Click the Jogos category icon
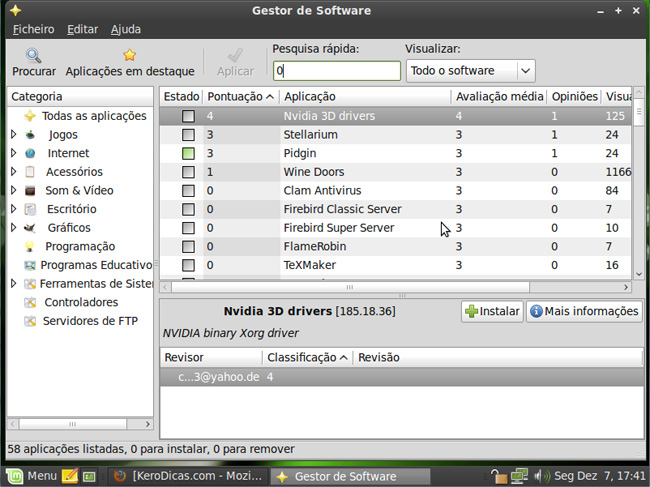 click(30, 134)
